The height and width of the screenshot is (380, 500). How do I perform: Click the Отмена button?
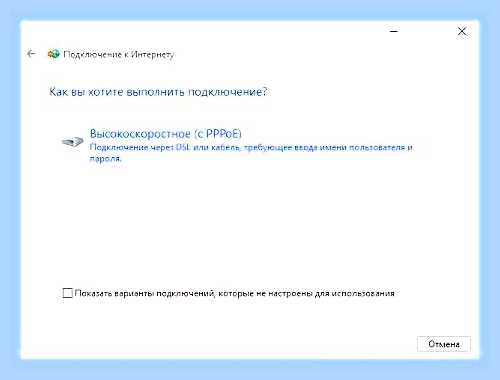[x=444, y=344]
